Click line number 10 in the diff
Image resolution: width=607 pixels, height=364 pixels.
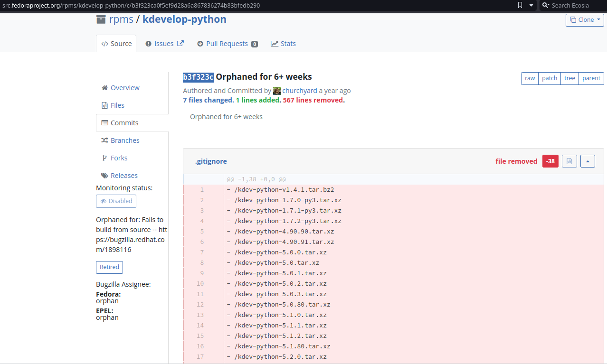200,284
